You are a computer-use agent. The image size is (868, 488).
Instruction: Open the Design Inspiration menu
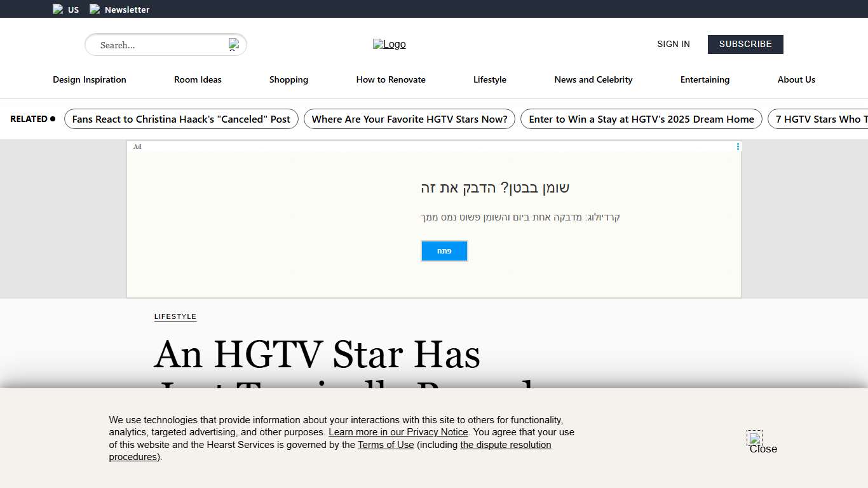(x=90, y=80)
